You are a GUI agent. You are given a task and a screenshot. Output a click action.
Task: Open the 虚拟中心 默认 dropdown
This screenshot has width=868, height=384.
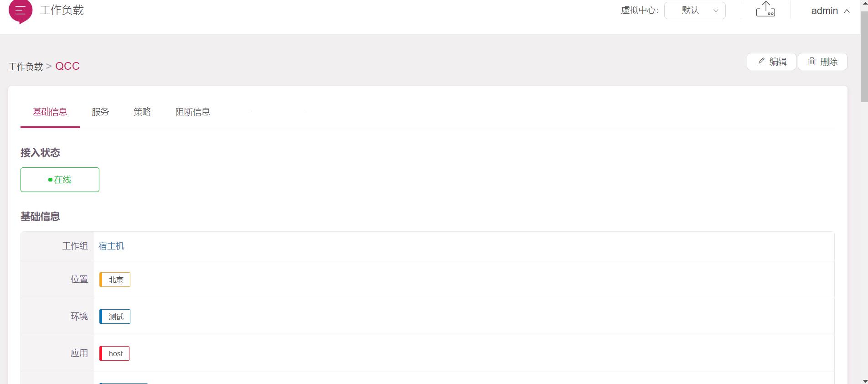click(x=694, y=10)
